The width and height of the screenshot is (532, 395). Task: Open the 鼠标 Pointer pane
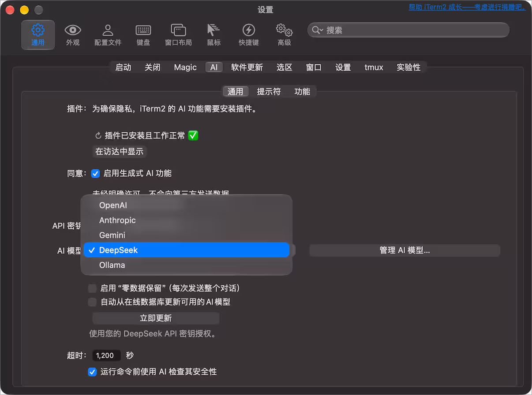[x=214, y=35]
